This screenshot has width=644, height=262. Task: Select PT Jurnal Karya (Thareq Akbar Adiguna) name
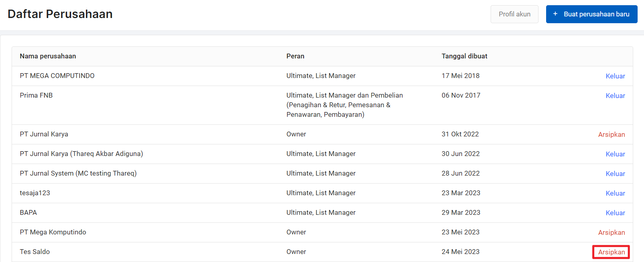81,154
